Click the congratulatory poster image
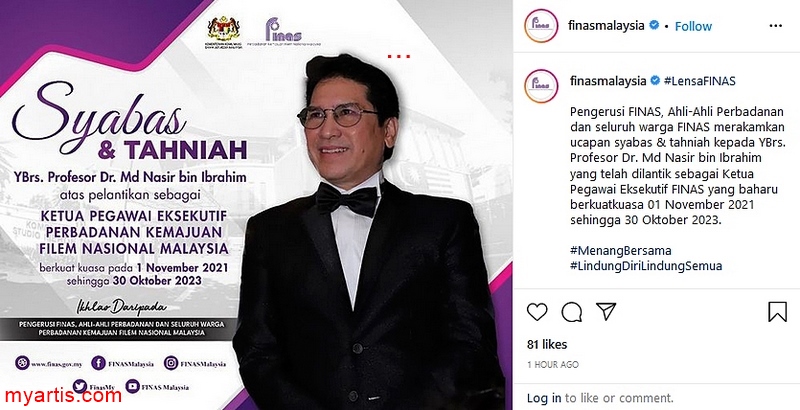This screenshot has width=800, height=410. (x=256, y=205)
